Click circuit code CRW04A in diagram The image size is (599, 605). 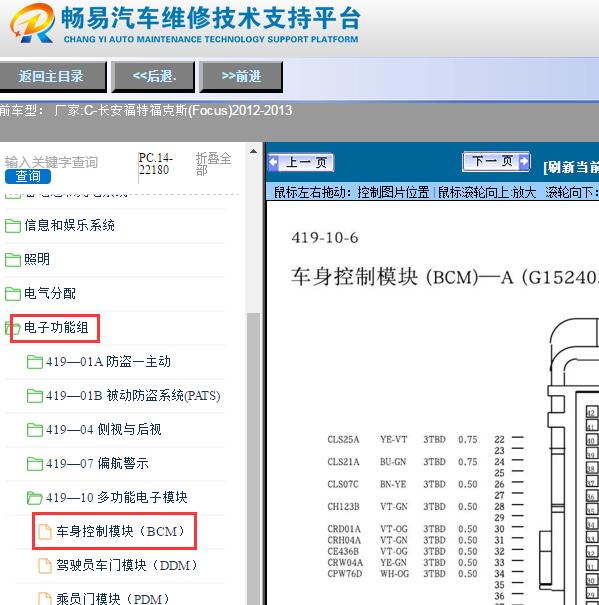[345, 563]
